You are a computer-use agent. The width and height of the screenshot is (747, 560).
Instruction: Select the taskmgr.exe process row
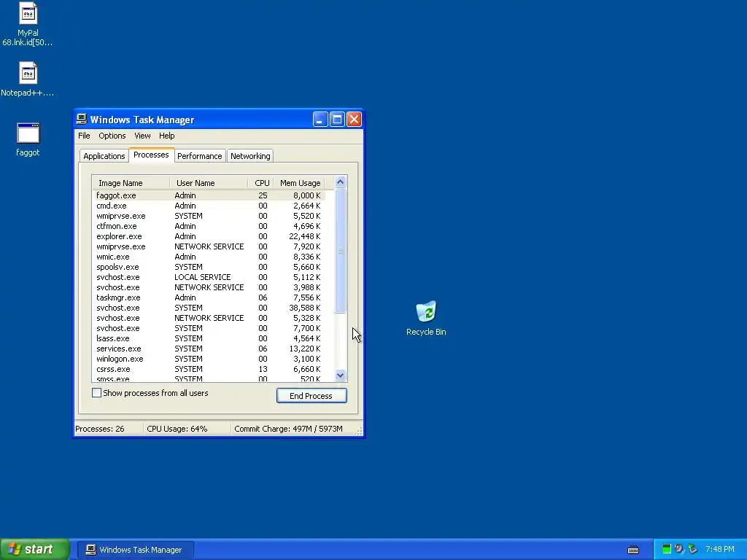209,297
